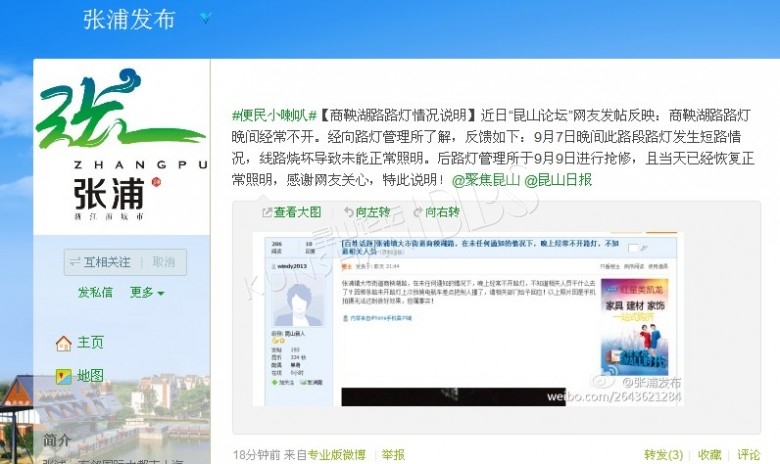The image size is (780, 464).
Task: Open the forum screenshot image in the post
Action: click(x=468, y=318)
